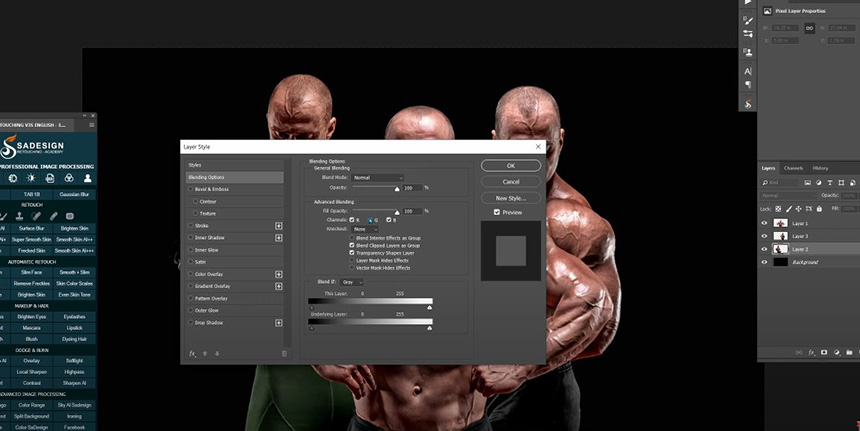Click the New Style... button

[x=511, y=198]
